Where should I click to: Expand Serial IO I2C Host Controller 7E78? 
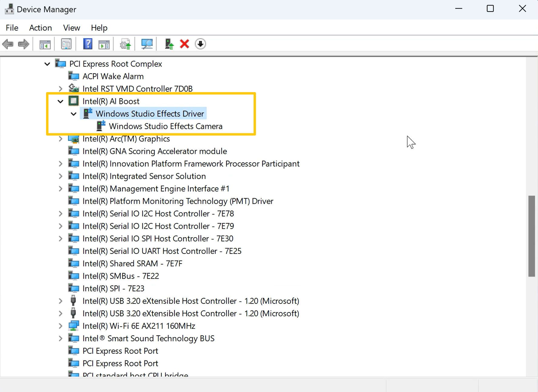click(x=61, y=214)
